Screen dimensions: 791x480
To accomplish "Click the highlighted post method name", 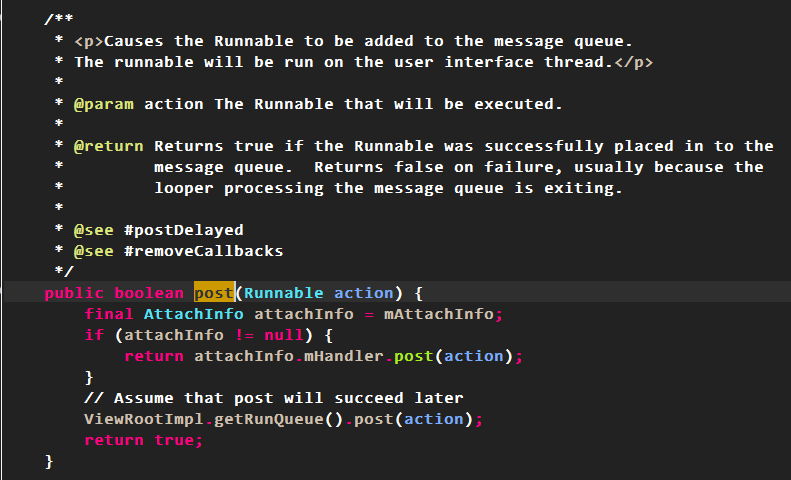I will [x=213, y=293].
